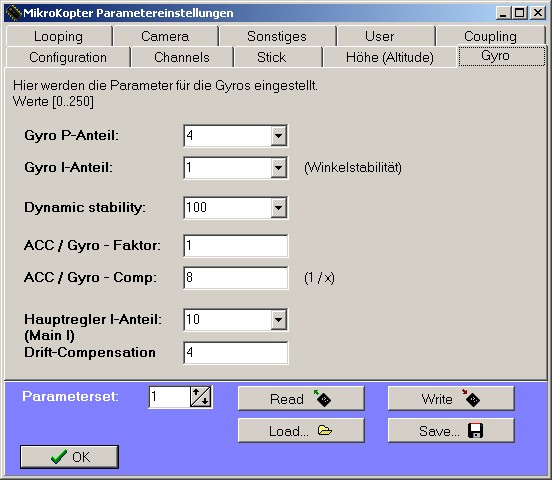Close the Parametereinstellungen window
Screen dimensions: 552x480
click(538, 13)
